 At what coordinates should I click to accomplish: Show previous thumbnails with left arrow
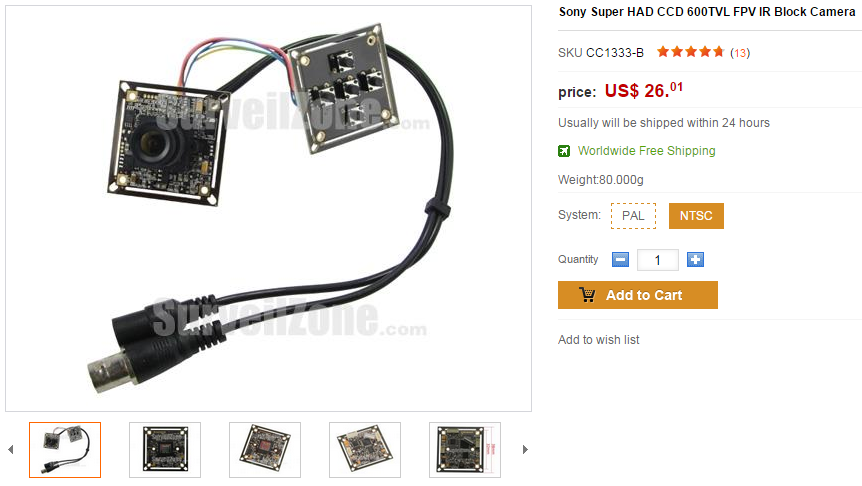click(10, 450)
